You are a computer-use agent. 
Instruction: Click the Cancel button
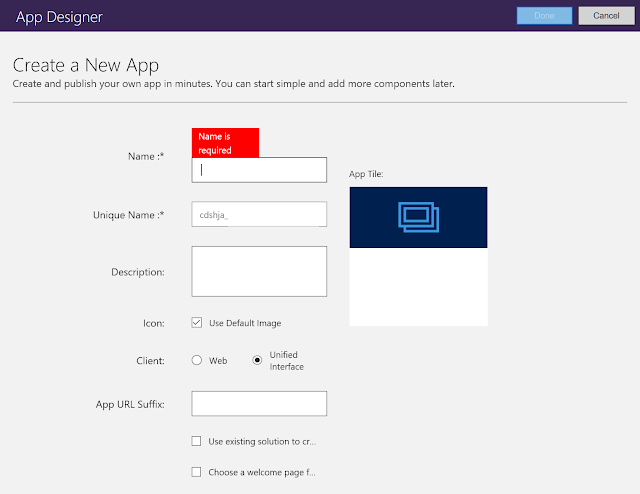(606, 16)
